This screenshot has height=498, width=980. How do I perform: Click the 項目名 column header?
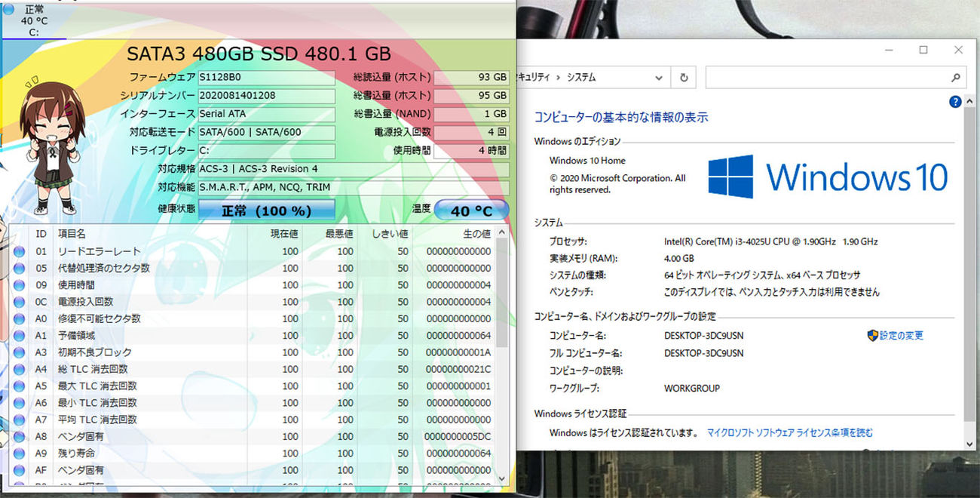[x=151, y=234]
